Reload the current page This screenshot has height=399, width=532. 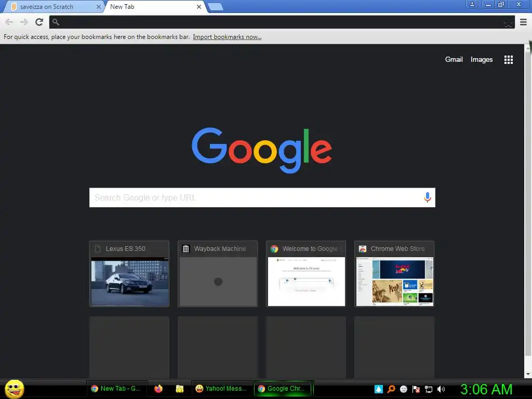point(39,22)
